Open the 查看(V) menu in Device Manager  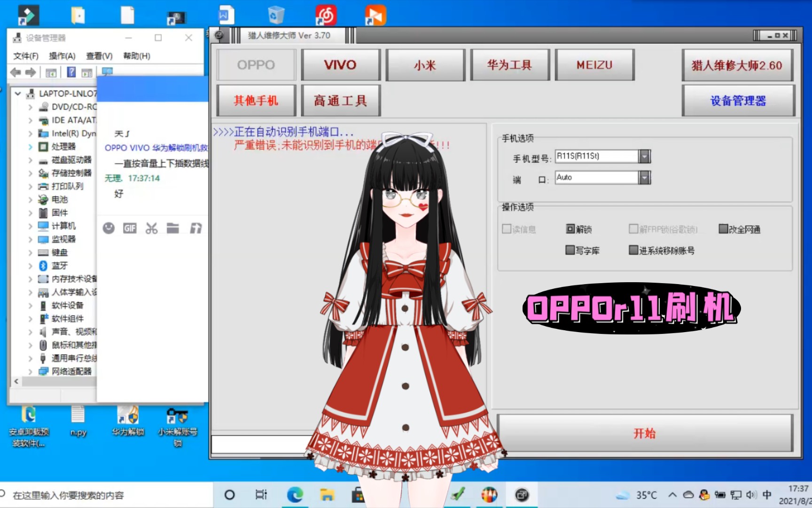point(99,56)
